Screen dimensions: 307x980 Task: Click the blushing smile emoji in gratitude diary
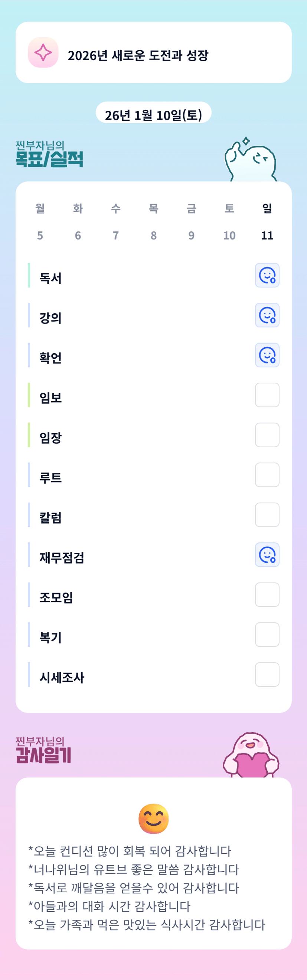pos(154,819)
